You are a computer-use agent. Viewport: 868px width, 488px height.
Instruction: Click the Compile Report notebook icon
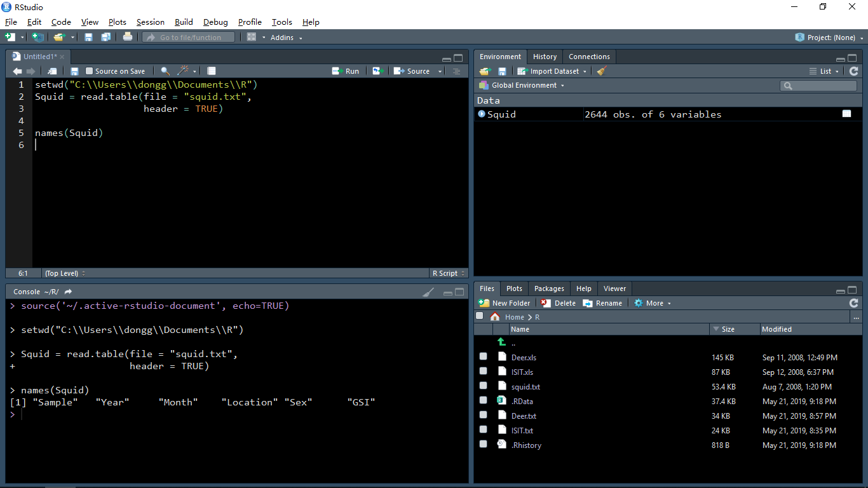(x=212, y=71)
